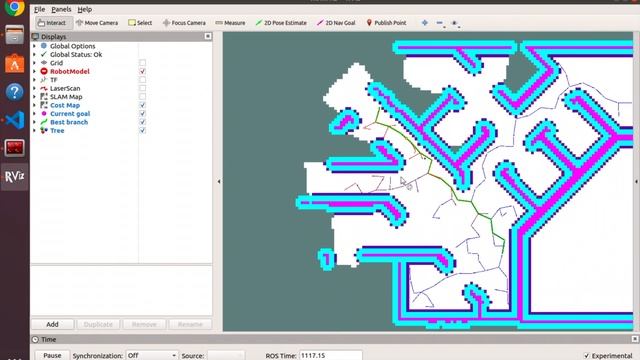Choose the Select tool
640x360 pixels.
point(140,23)
